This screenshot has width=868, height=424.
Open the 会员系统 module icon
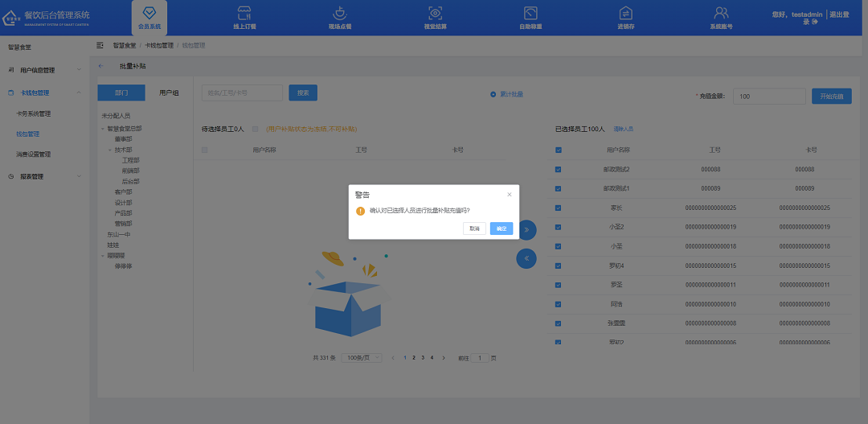pyautogui.click(x=149, y=14)
